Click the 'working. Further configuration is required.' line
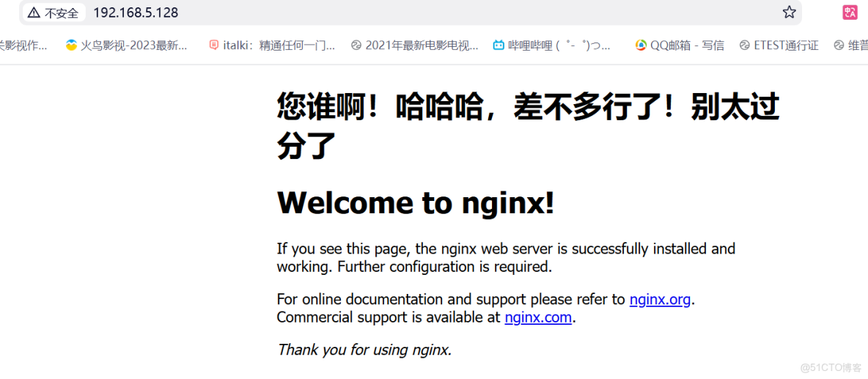The image size is (868, 379). (415, 268)
